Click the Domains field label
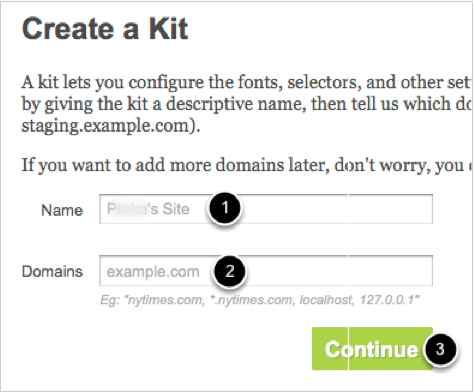Screen dimensions: 474x392 [52, 271]
